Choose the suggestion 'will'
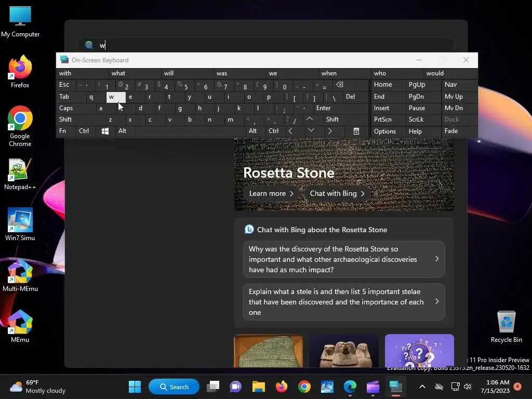Screen dimensions: 532x399 coord(188,73)
